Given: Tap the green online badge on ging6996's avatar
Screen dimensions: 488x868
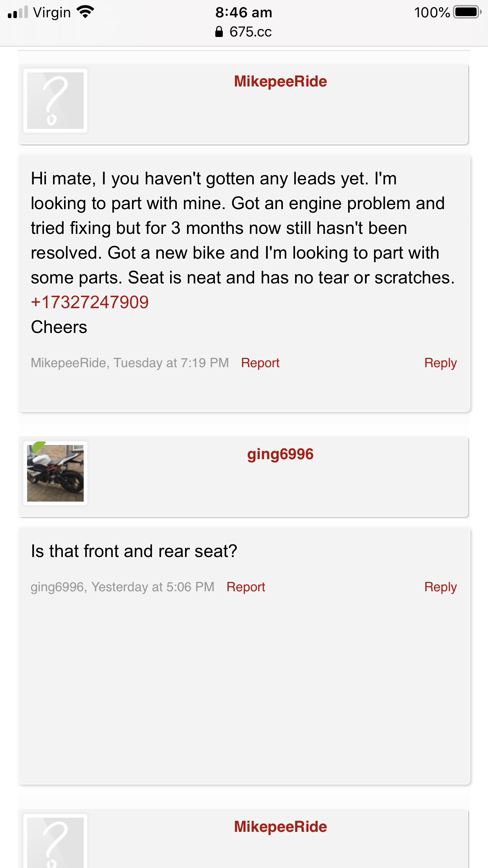Looking at the screenshot, I should pos(38,447).
